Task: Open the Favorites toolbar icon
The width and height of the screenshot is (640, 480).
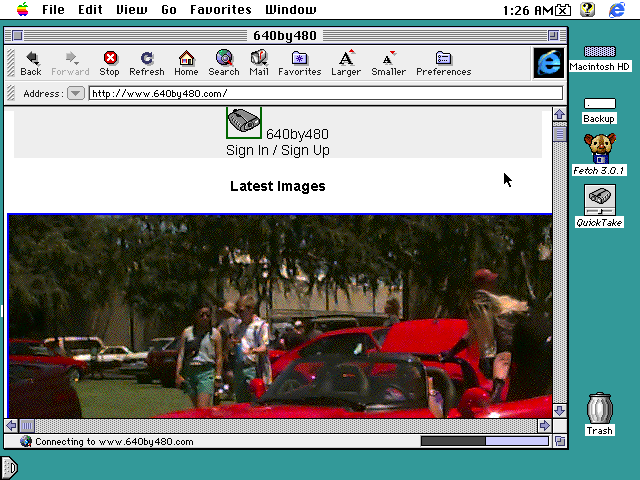Action: pyautogui.click(x=300, y=63)
